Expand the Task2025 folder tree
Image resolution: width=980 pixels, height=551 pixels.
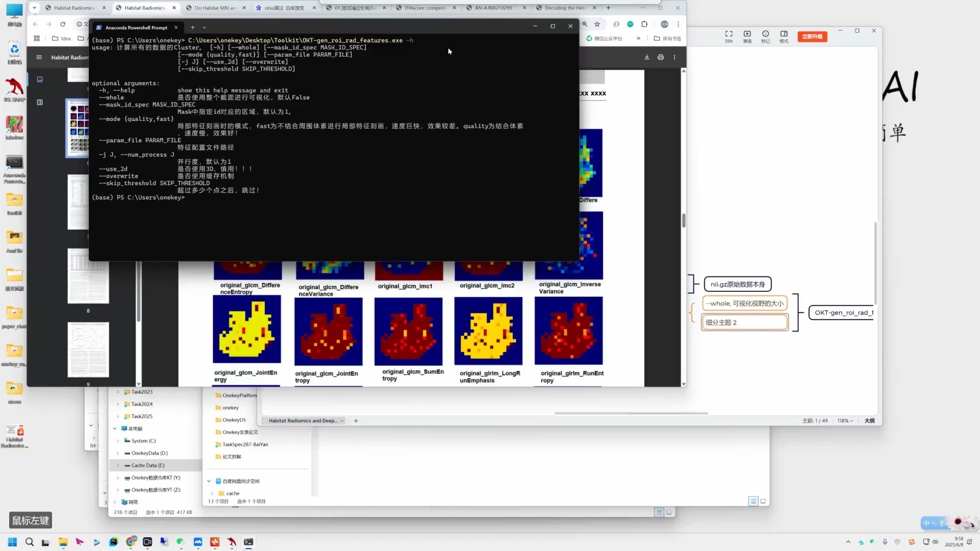(118, 416)
